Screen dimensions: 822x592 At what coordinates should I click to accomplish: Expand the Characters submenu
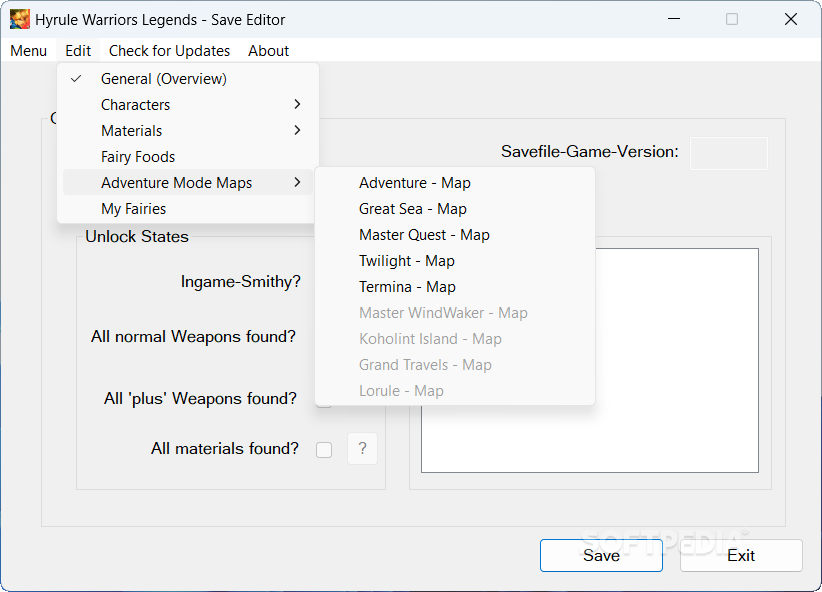click(188, 105)
